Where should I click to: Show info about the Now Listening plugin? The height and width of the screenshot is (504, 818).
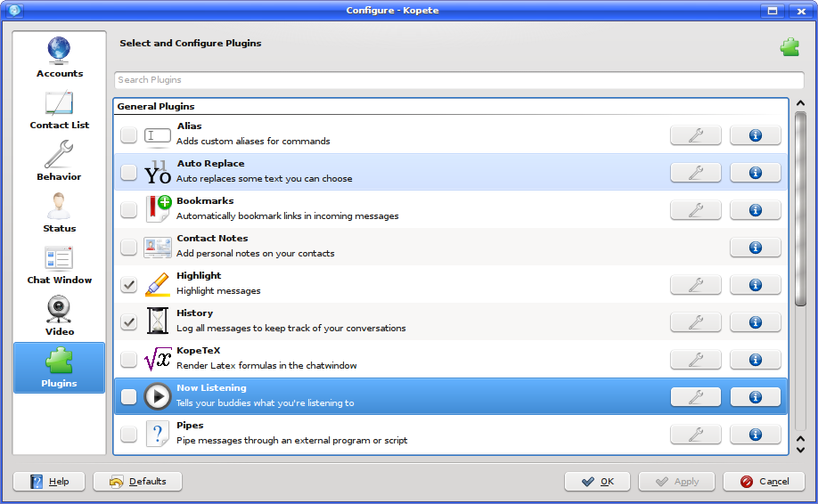(756, 396)
